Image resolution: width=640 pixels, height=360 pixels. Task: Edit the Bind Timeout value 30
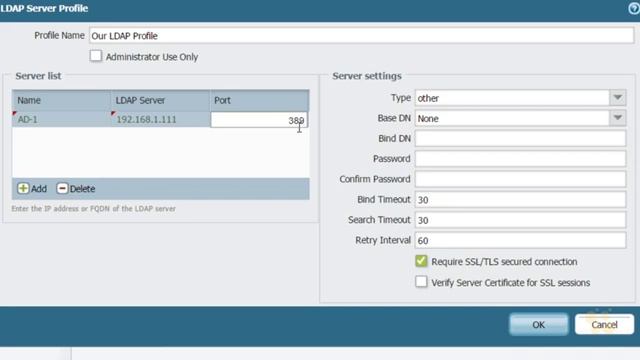520,200
